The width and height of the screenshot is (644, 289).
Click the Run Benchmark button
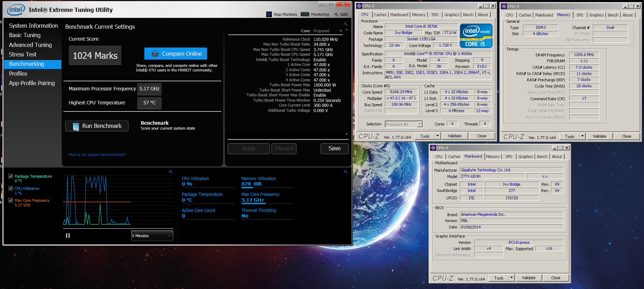(x=97, y=126)
